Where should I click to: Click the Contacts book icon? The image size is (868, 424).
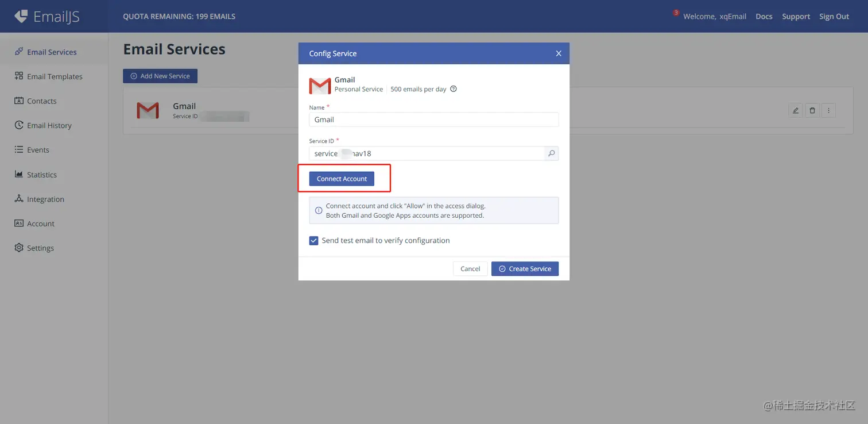[19, 101]
